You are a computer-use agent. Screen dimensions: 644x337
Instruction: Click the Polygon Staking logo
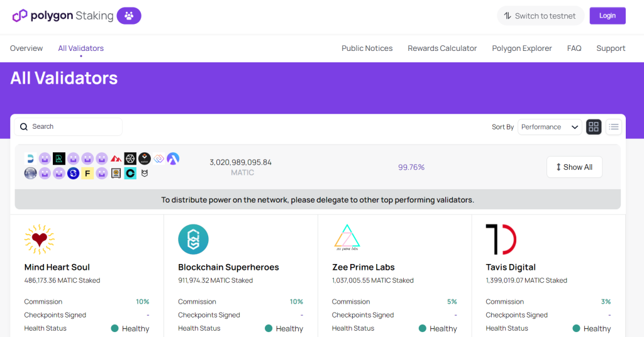63,16
